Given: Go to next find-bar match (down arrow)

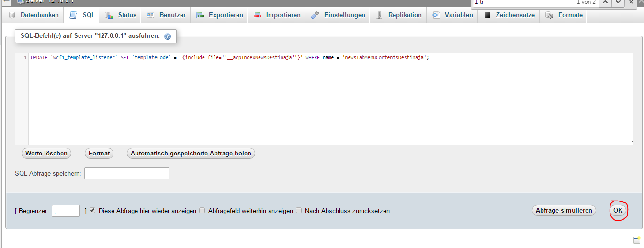Looking at the screenshot, I should point(618,2).
